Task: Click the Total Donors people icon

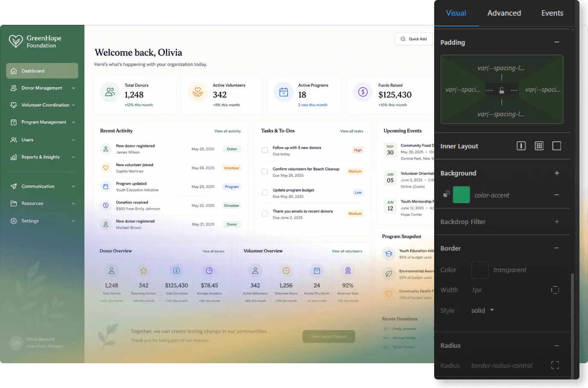Action: 110,91
